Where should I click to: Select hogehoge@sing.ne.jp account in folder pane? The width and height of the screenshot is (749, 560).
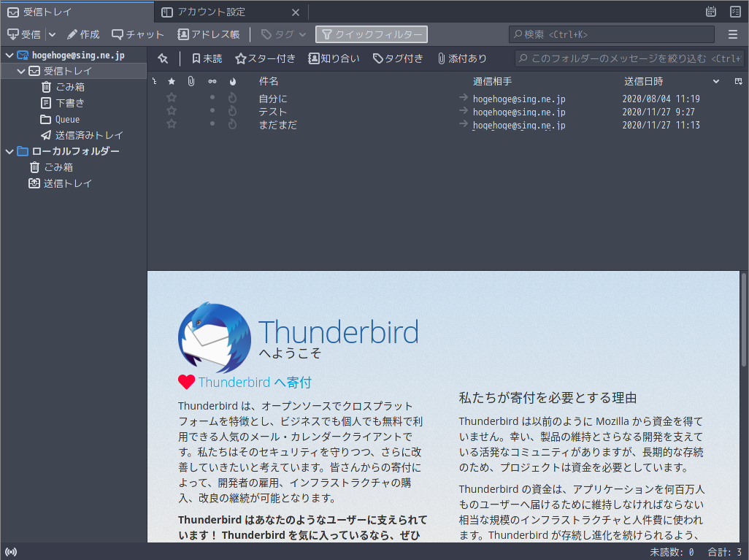78,55
